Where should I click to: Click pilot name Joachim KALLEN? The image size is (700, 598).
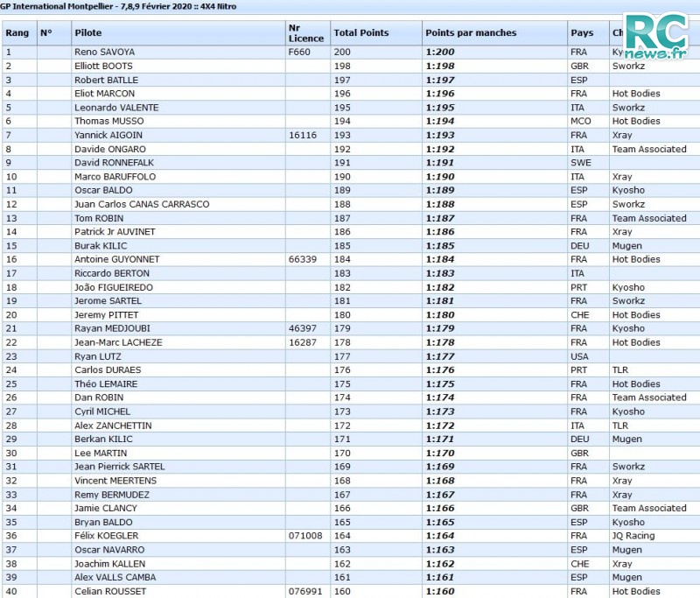point(110,565)
